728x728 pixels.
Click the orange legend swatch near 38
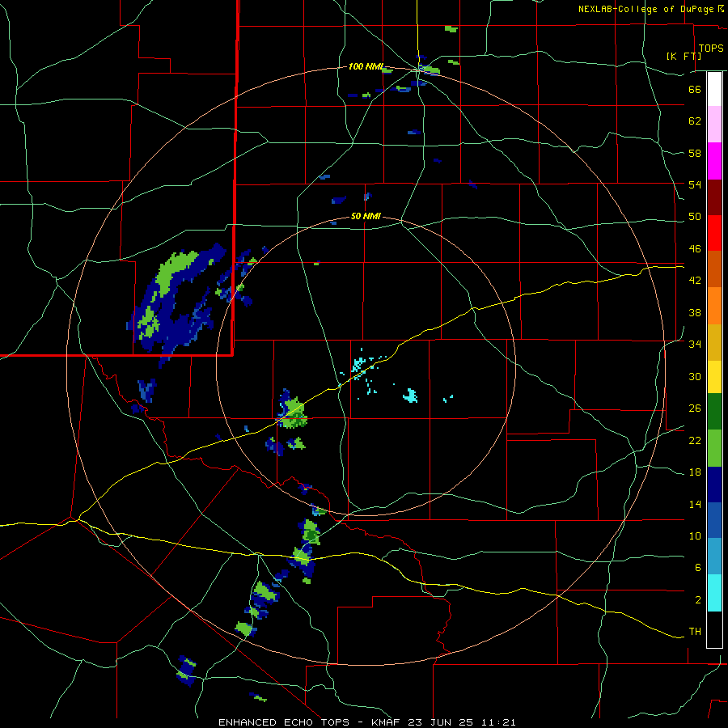714,306
